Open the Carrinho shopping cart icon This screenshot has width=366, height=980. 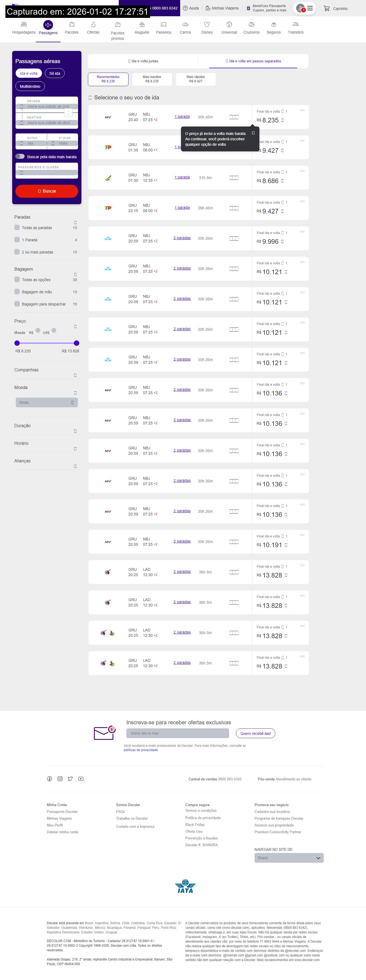pyautogui.click(x=326, y=8)
